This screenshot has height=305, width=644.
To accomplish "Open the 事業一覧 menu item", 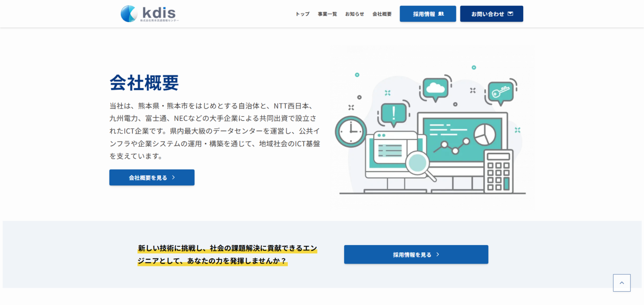I will tap(327, 14).
